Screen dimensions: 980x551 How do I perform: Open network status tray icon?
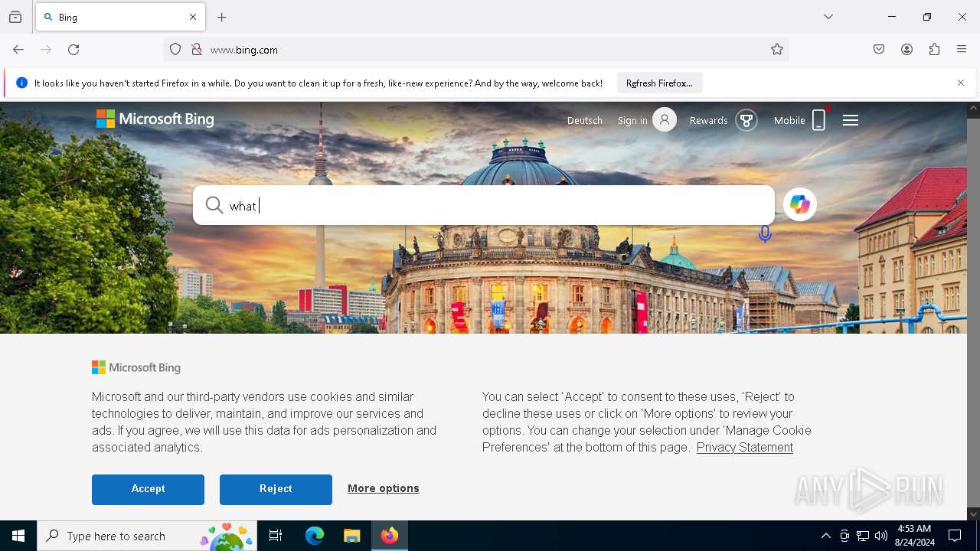click(x=863, y=536)
